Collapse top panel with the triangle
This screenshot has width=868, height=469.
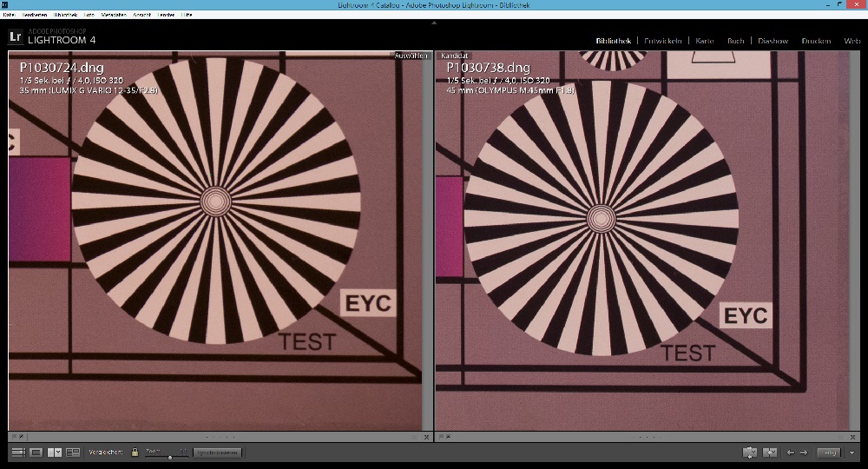(434, 23)
